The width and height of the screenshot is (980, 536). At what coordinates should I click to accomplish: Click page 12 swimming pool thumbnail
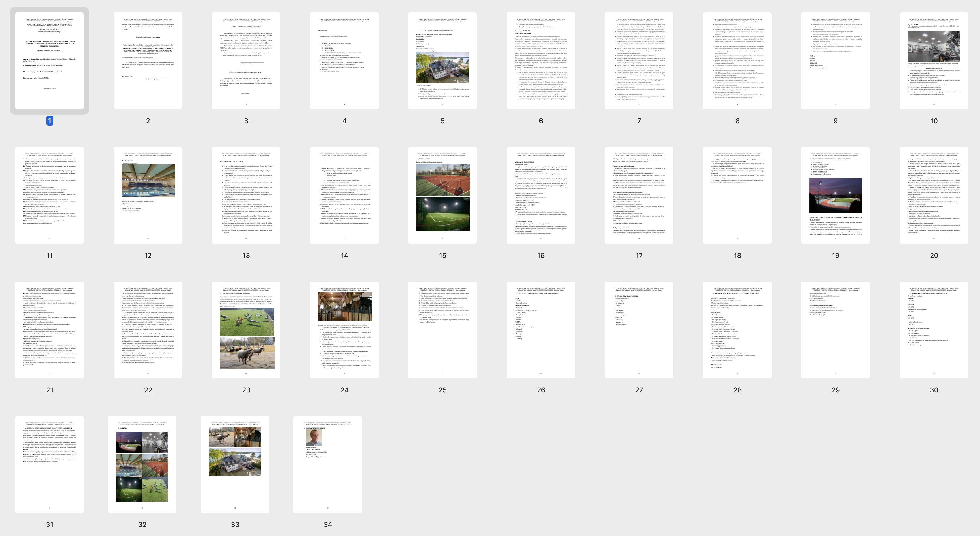tap(148, 195)
